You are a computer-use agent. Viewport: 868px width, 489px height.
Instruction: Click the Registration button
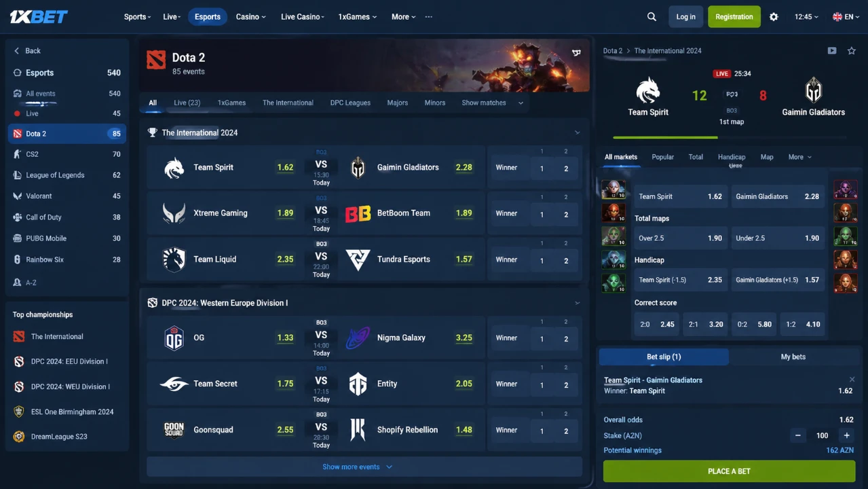(734, 17)
